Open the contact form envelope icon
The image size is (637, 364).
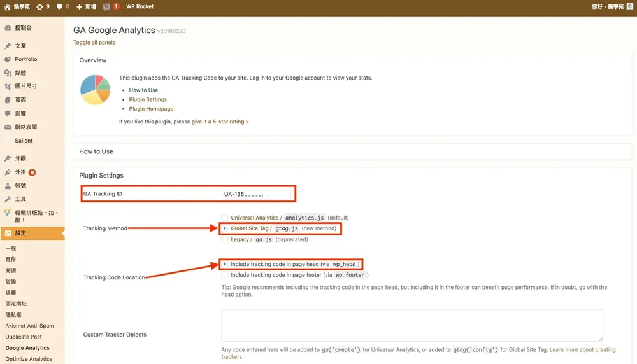8,127
